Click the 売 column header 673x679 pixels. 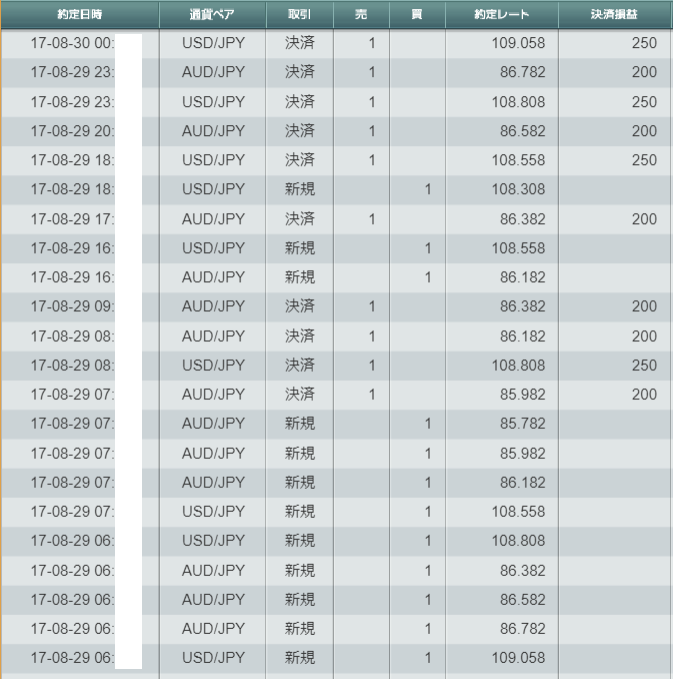click(361, 15)
